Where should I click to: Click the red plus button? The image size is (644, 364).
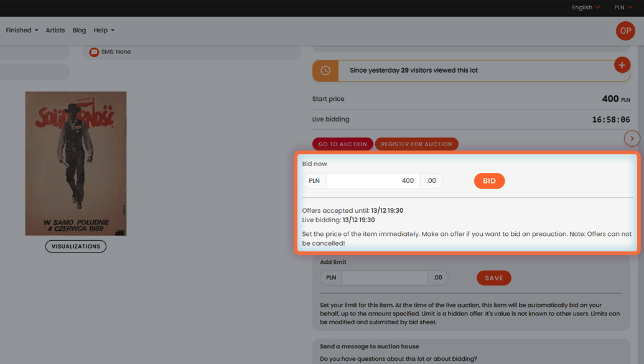622,65
